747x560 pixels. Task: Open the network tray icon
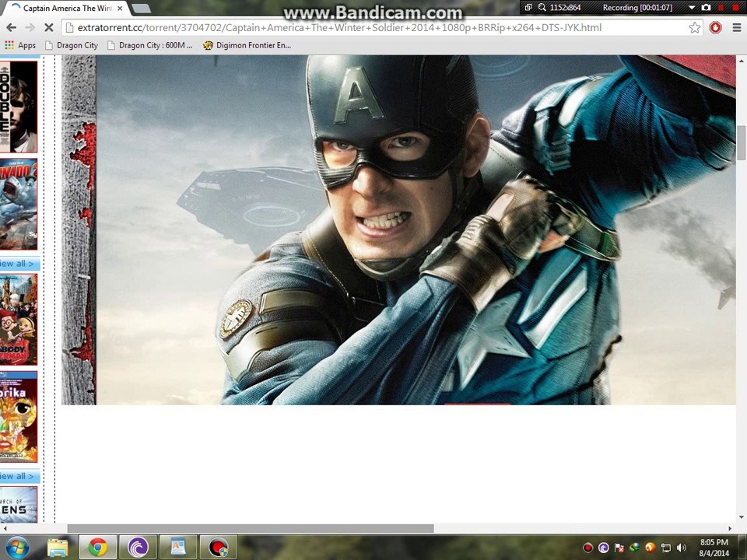(665, 548)
